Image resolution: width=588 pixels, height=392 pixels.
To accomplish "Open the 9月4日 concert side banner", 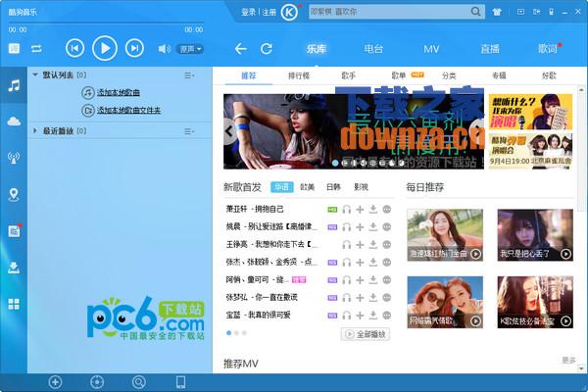I will point(530,151).
